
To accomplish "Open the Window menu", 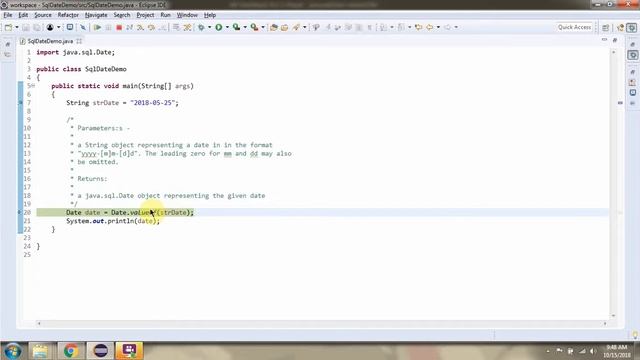I will 187,15.
